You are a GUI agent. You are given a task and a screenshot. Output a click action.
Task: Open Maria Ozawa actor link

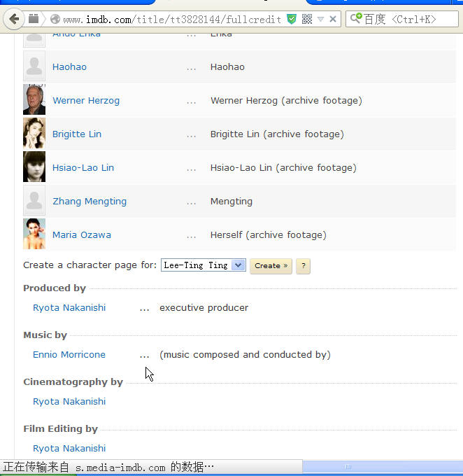click(82, 235)
